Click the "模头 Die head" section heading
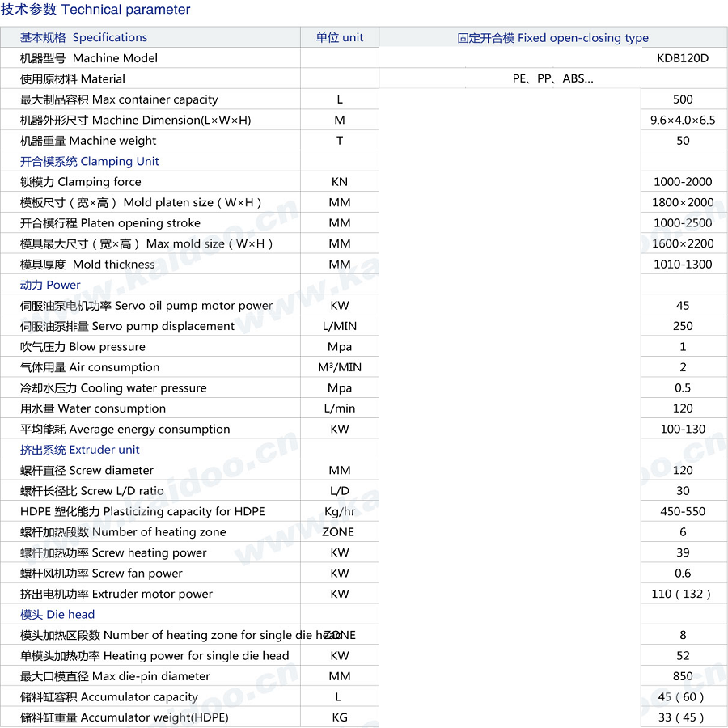This screenshot has width=728, height=728. 57,615
